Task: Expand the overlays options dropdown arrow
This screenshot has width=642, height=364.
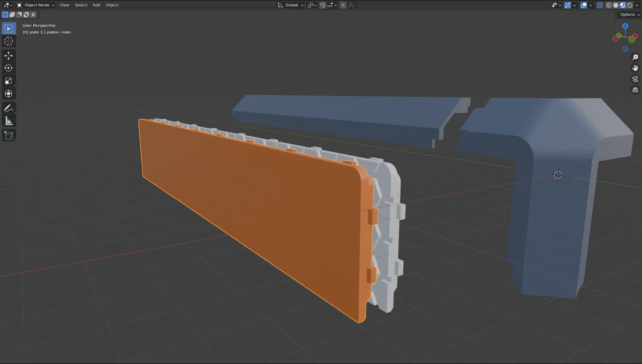Action: [x=591, y=5]
